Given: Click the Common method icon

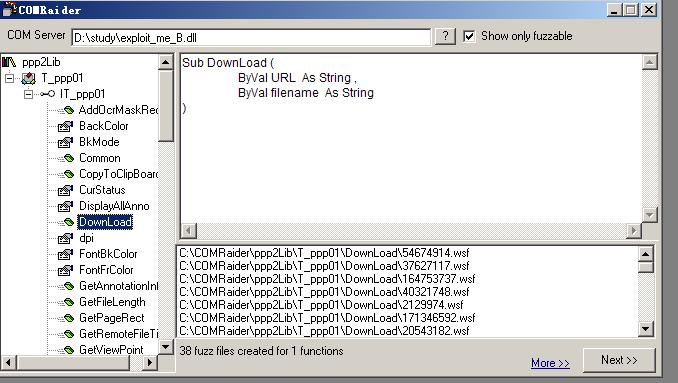Looking at the screenshot, I should coord(67,158).
